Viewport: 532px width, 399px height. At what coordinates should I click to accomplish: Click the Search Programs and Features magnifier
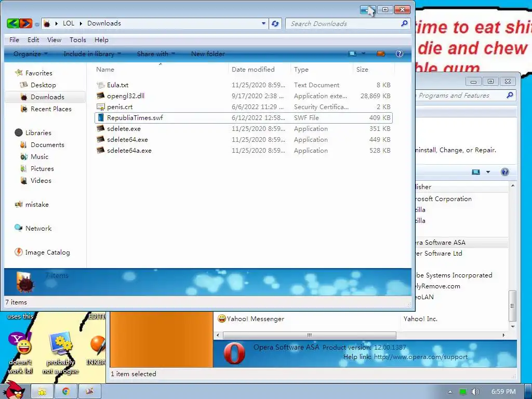click(x=510, y=96)
